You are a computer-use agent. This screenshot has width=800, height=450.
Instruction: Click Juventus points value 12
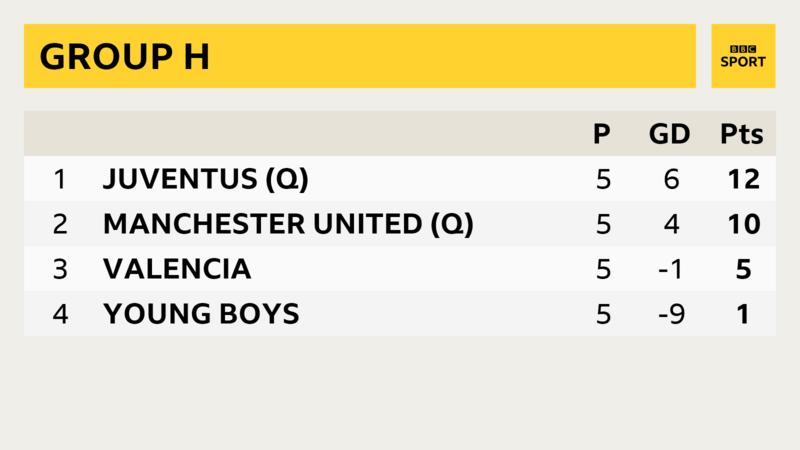tap(744, 179)
